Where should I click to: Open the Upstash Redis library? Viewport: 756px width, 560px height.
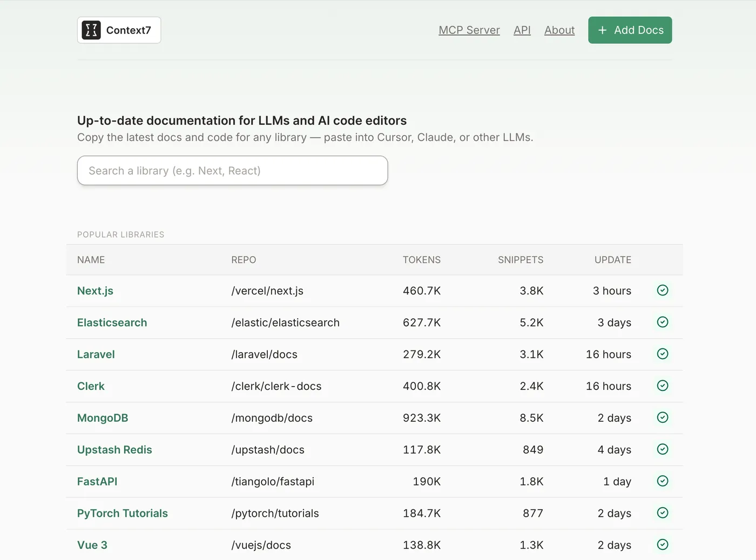point(114,450)
